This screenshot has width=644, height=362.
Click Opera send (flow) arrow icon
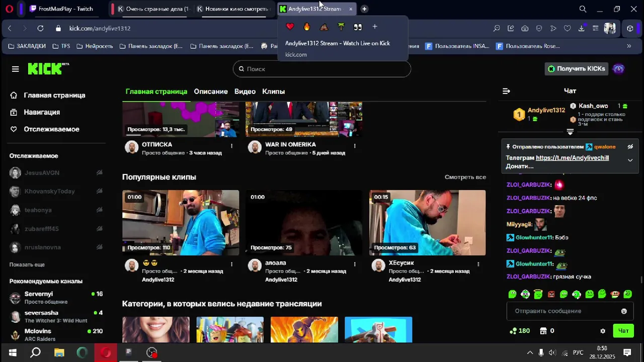(553, 29)
